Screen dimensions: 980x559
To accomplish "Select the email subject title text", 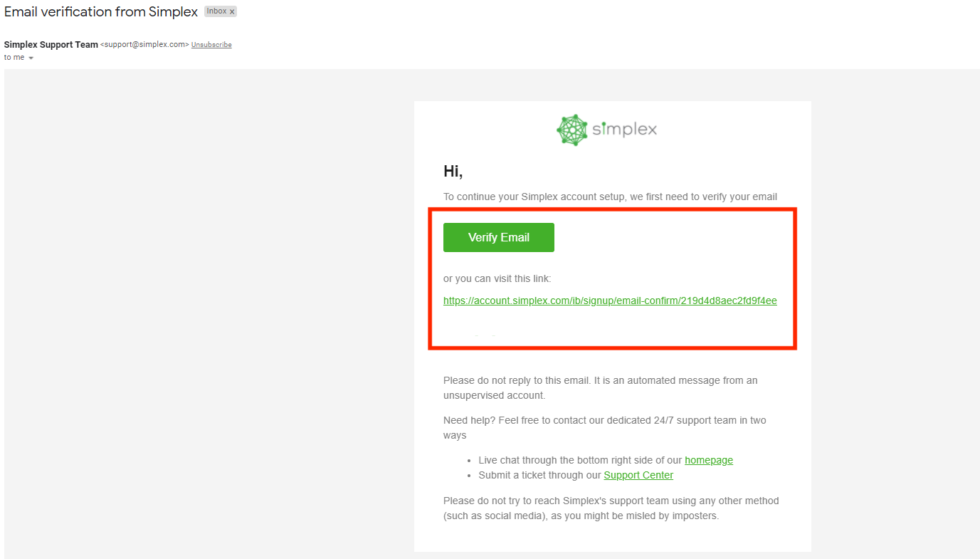I will coord(100,11).
